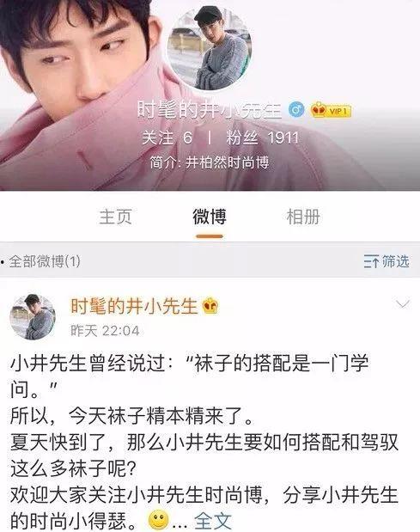Tap the small post author avatar

[33, 317]
